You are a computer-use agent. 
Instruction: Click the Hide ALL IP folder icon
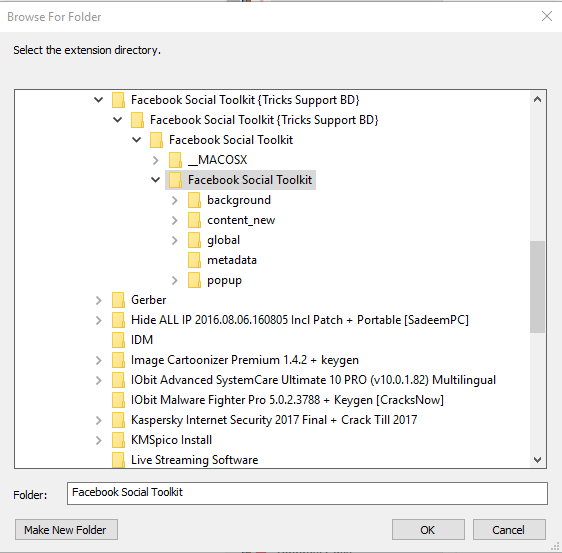(118, 320)
